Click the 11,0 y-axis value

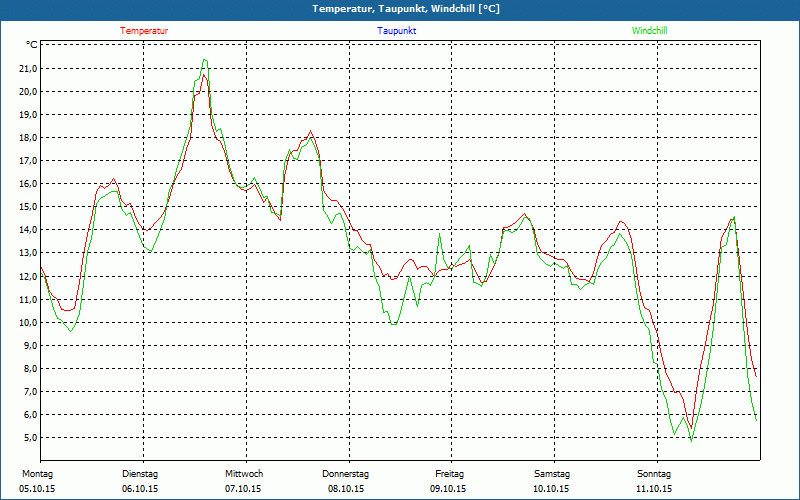click(x=28, y=299)
